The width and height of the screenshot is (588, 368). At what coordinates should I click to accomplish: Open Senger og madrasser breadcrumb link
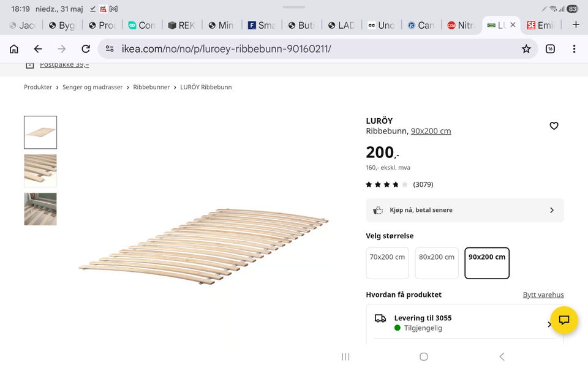pos(92,87)
